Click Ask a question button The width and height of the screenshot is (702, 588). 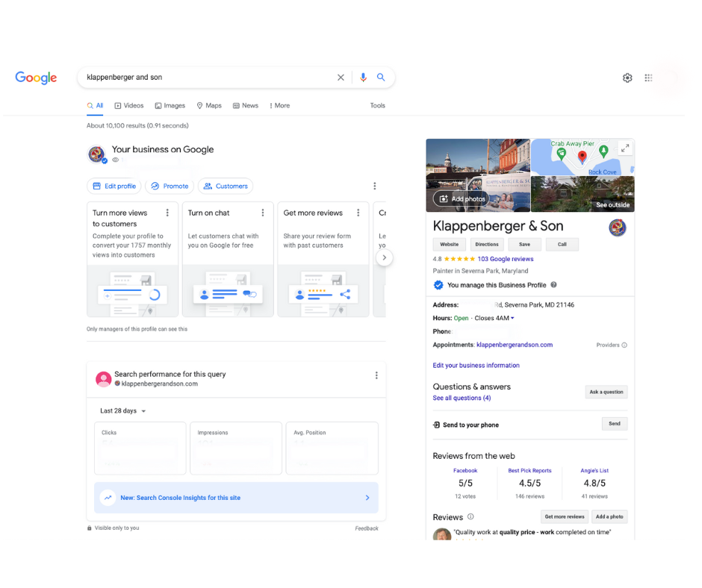click(606, 392)
